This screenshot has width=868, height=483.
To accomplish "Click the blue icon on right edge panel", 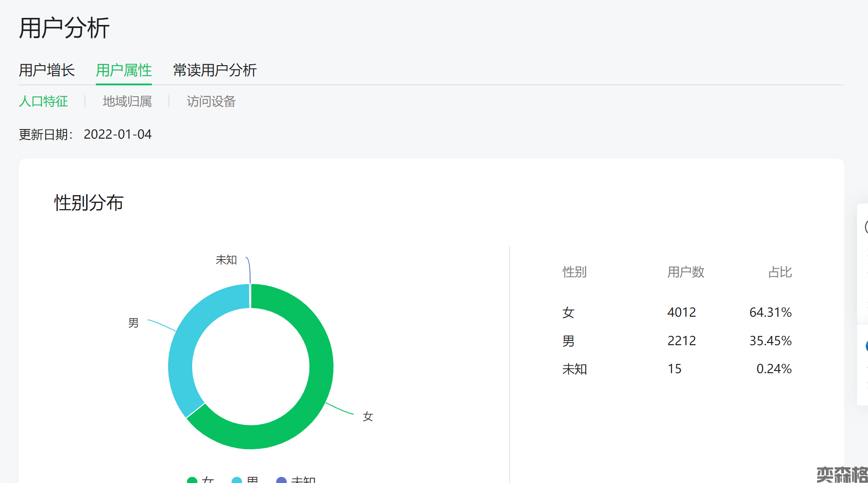I will pyautogui.click(x=866, y=346).
